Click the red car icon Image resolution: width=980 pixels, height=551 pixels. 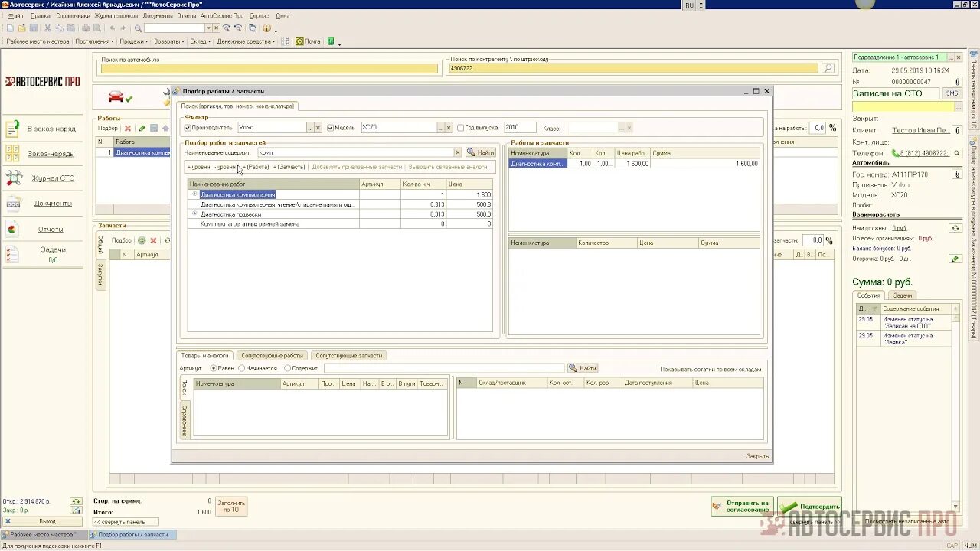(x=116, y=96)
